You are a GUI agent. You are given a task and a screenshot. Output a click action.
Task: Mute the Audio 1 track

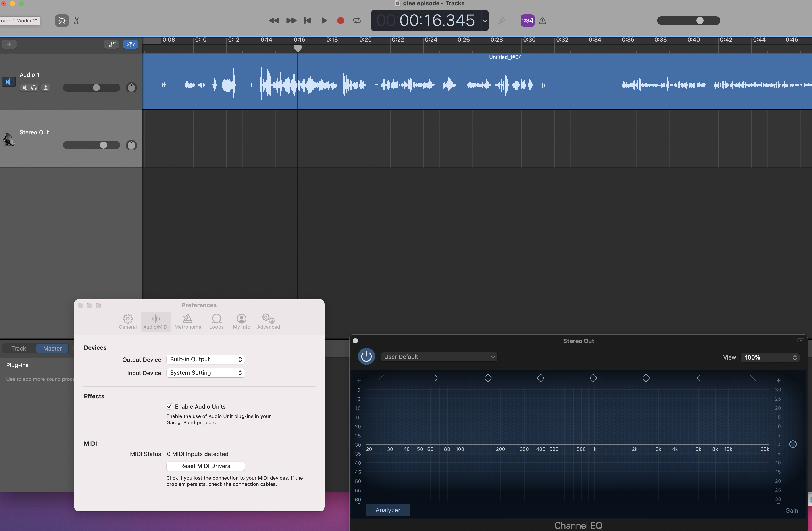[24, 88]
